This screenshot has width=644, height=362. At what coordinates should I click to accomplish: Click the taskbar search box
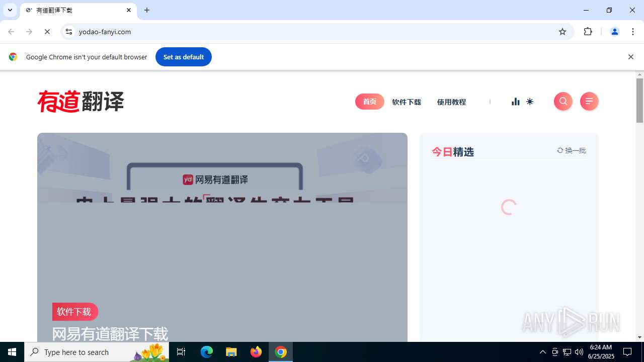(x=97, y=352)
